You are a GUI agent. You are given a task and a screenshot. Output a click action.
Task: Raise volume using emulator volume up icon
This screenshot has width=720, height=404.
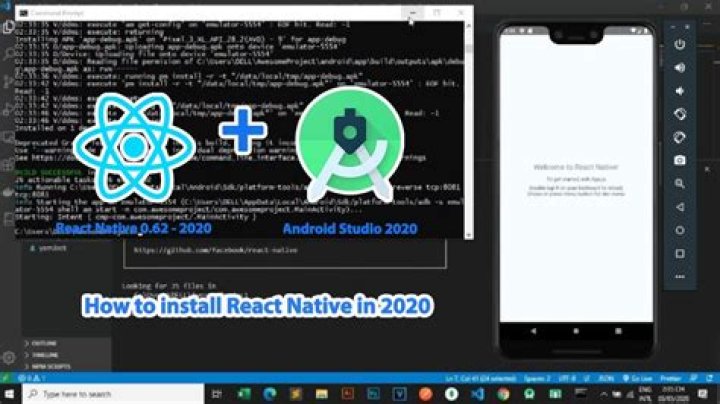coord(680,67)
